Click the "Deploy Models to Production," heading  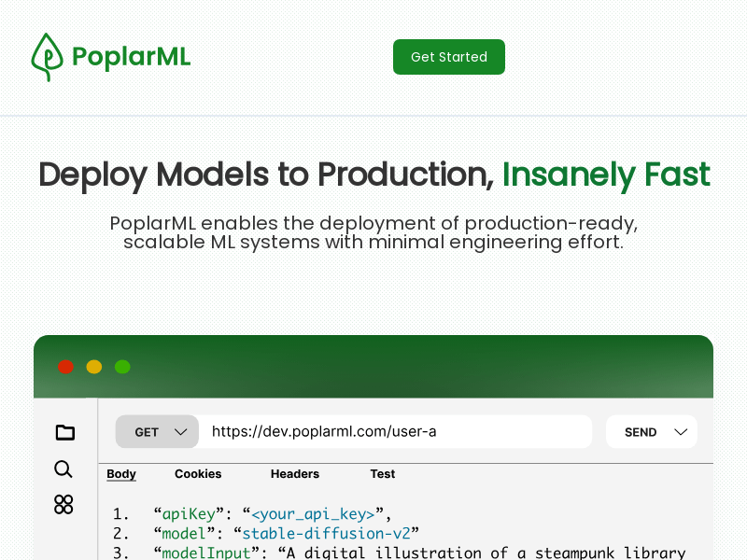[266, 175]
